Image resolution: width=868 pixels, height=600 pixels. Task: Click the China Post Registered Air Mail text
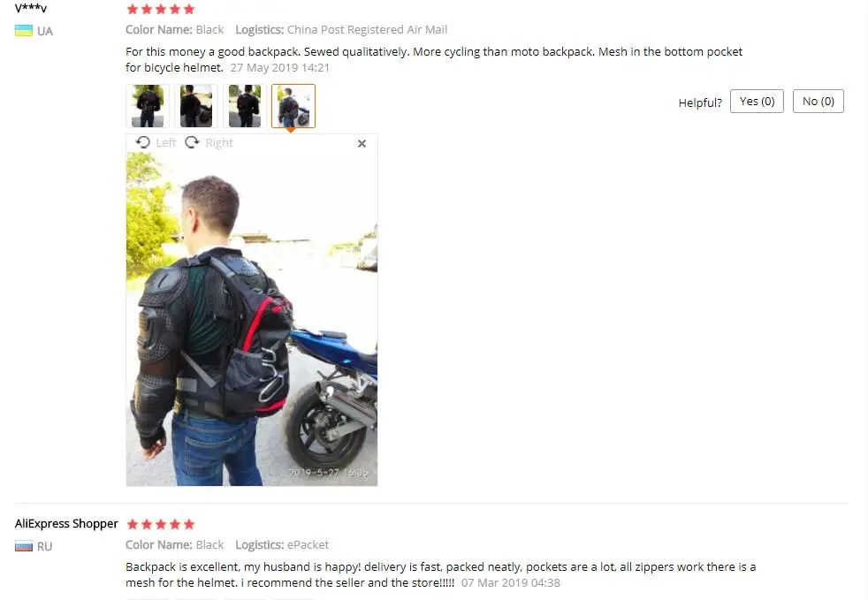click(367, 29)
